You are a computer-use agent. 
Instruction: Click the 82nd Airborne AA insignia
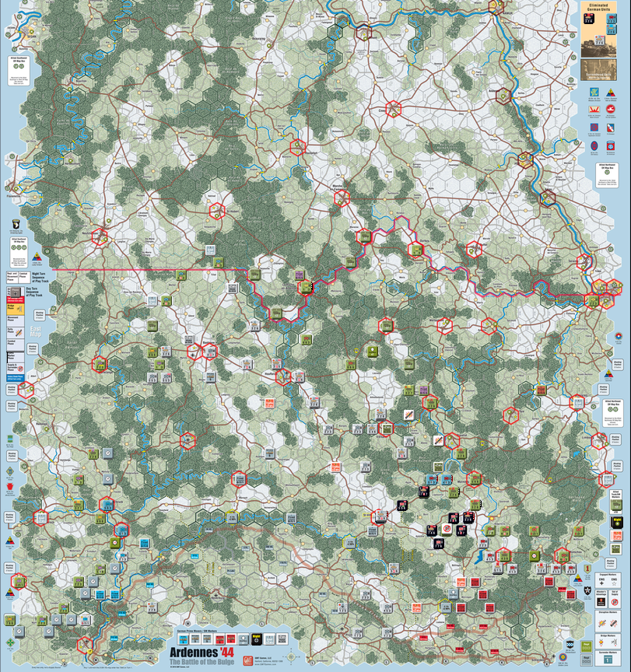point(611,145)
